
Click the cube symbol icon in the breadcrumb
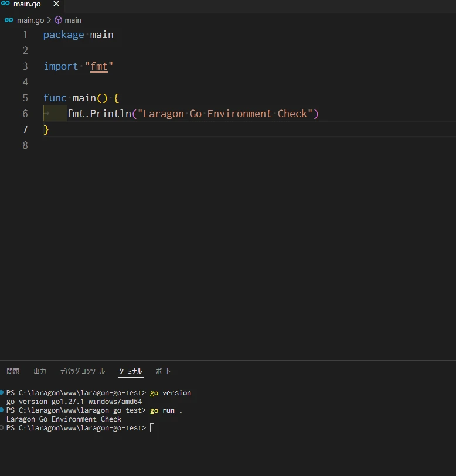pyautogui.click(x=58, y=20)
